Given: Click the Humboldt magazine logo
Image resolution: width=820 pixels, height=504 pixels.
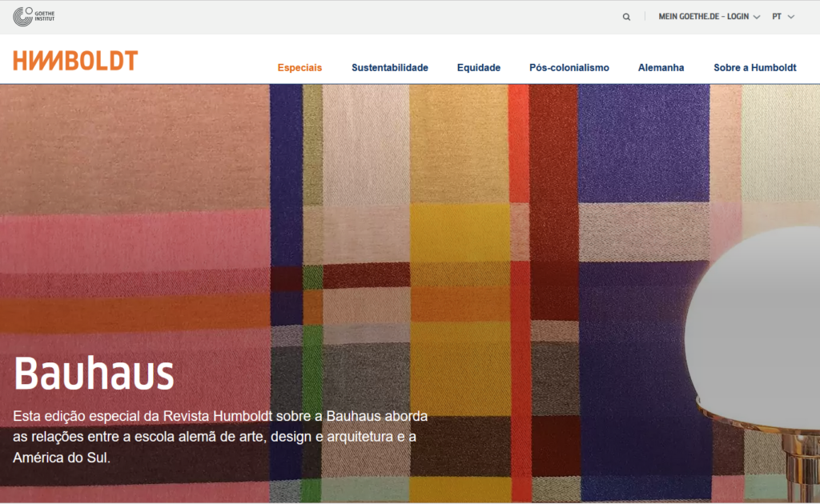Looking at the screenshot, I should 75,61.
